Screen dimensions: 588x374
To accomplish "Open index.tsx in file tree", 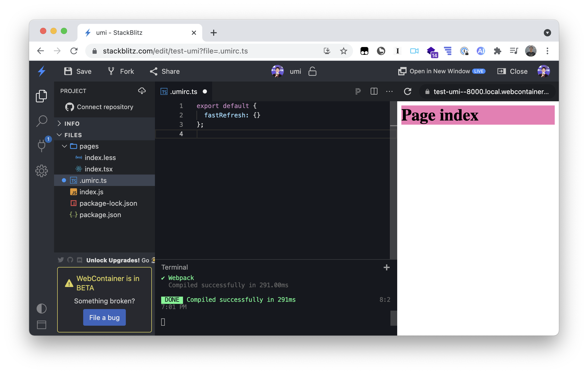I will [x=99, y=169].
